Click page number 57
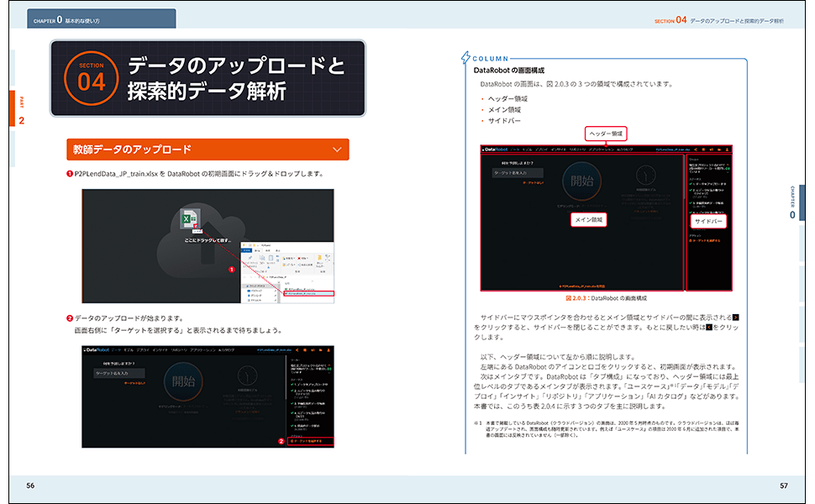This screenshot has width=815, height=504. click(x=784, y=486)
